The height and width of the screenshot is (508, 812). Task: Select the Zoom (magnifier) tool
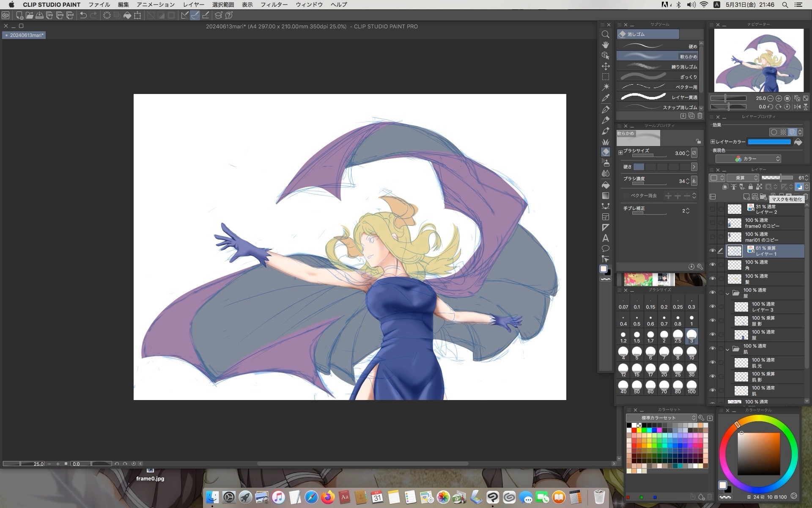[x=606, y=34]
